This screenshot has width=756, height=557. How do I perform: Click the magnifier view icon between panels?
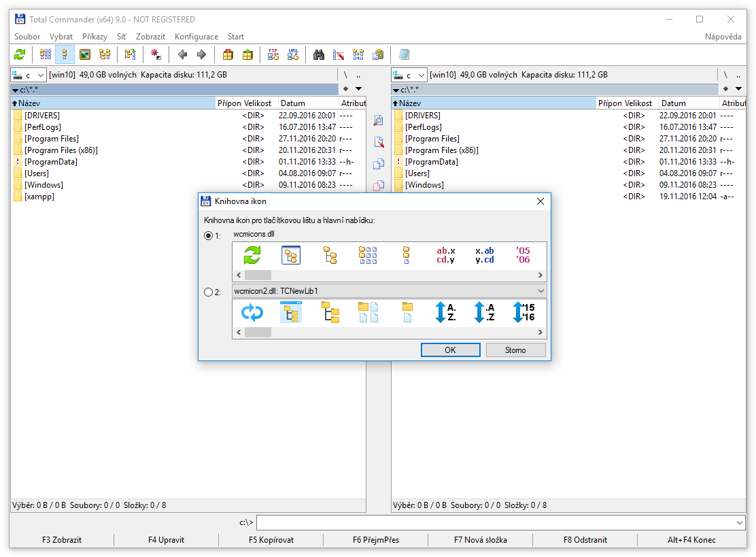(x=379, y=120)
